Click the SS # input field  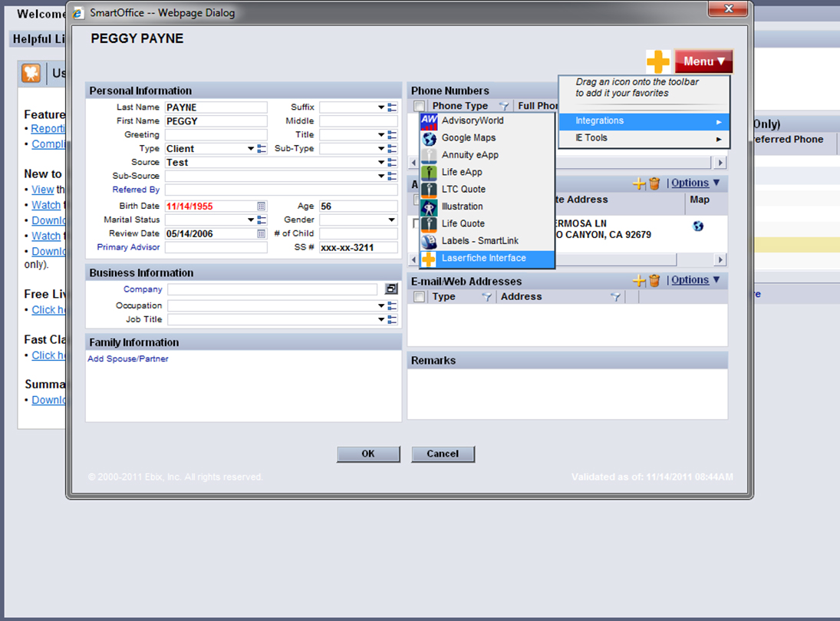358,248
